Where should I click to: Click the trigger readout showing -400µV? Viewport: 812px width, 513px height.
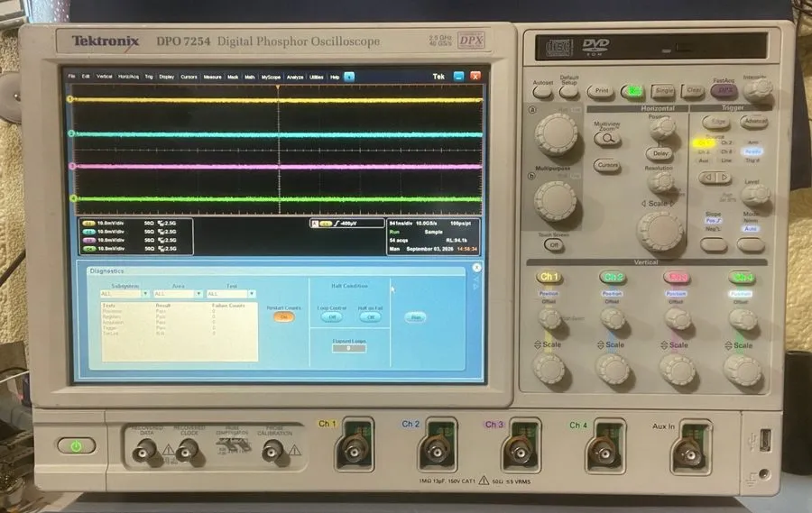click(x=347, y=224)
